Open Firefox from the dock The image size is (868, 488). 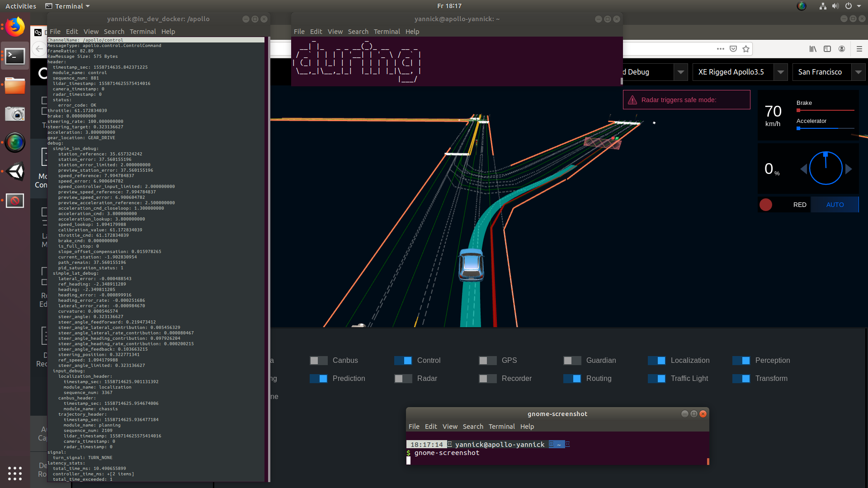(15, 28)
